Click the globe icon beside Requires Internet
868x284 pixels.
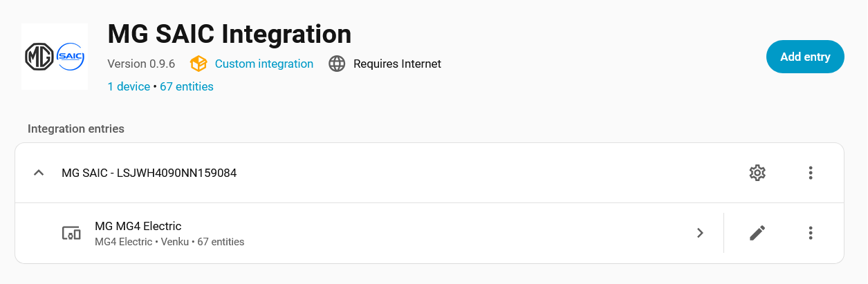point(337,64)
